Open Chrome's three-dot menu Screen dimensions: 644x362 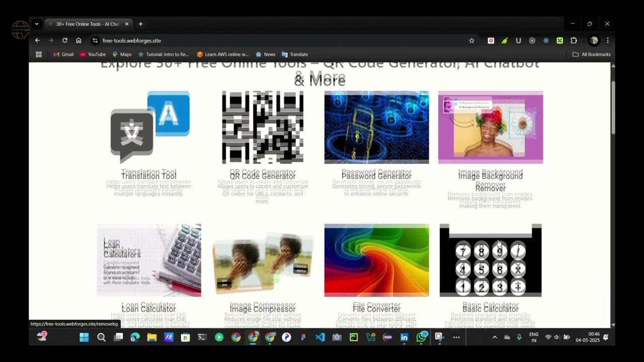pyautogui.click(x=608, y=41)
